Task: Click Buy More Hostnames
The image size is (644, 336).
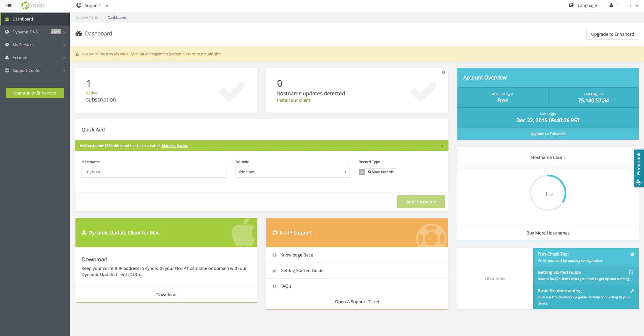Action: [548, 233]
